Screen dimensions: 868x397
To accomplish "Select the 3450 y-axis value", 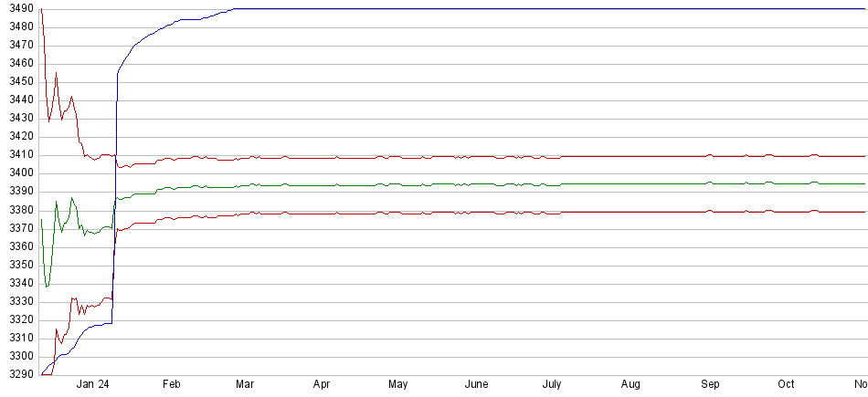I will (x=17, y=82).
